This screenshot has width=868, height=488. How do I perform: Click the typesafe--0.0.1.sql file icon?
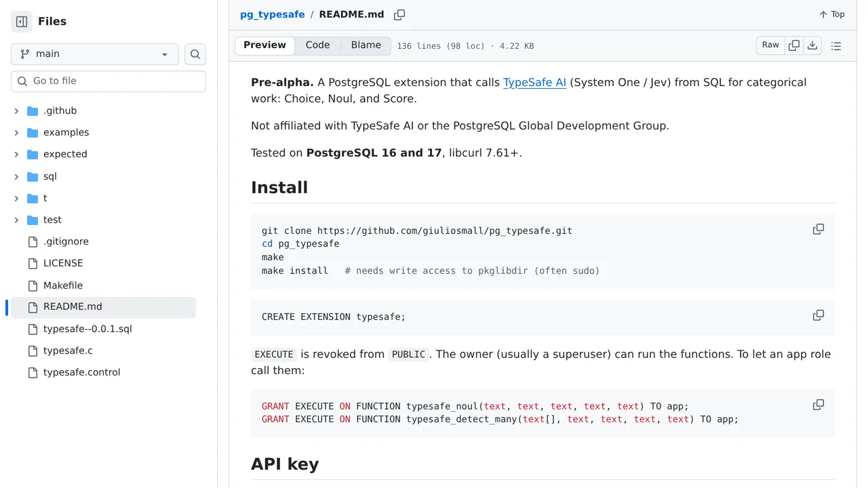point(33,329)
